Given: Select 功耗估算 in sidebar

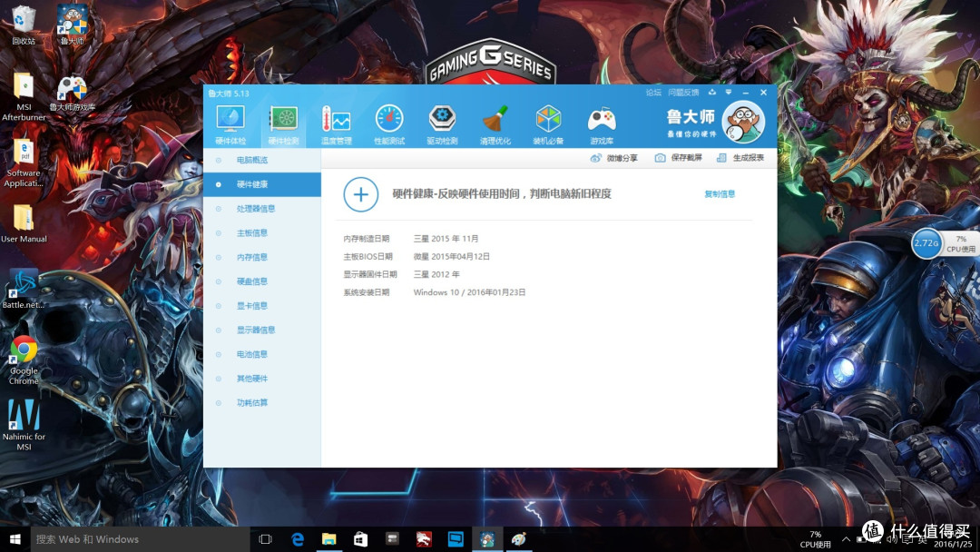Looking at the screenshot, I should tap(262, 402).
